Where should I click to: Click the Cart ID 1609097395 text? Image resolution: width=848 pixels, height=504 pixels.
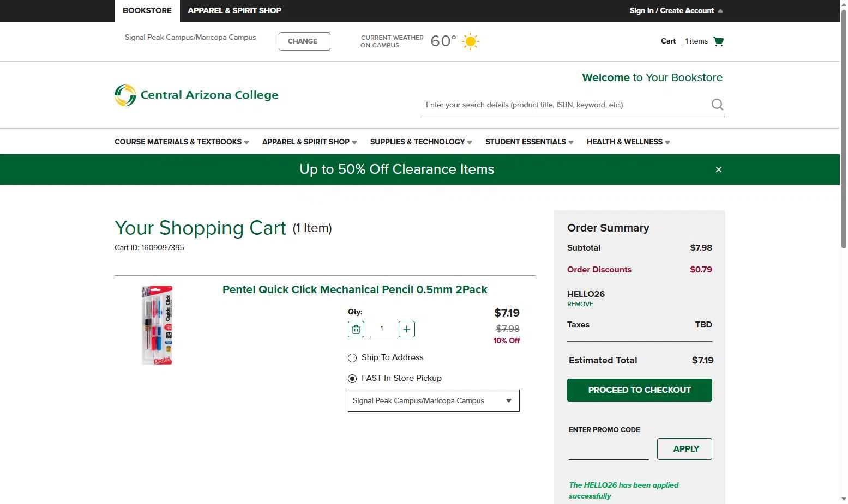pos(149,248)
